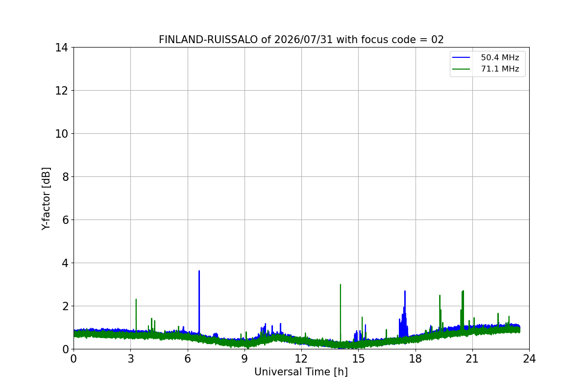This screenshot has height=392, width=588.
Task: Click the blue spike peak near 6.6 h
Action: (199, 271)
